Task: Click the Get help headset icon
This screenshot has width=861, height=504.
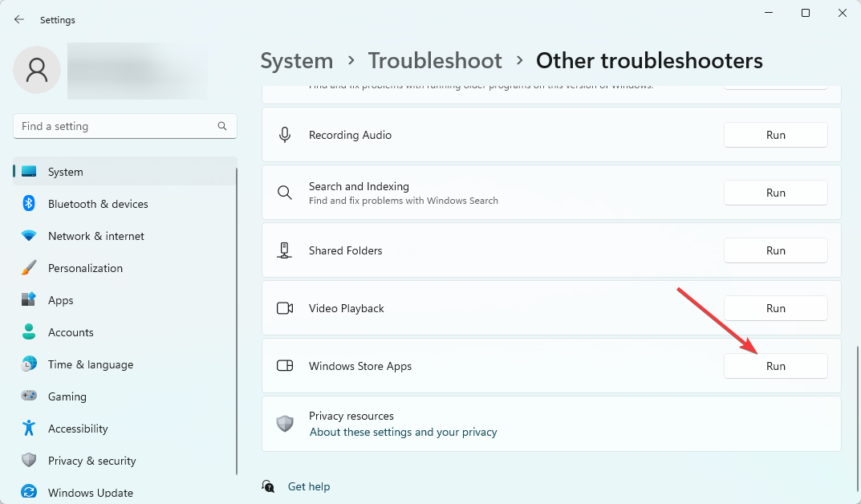Action: pos(268,486)
